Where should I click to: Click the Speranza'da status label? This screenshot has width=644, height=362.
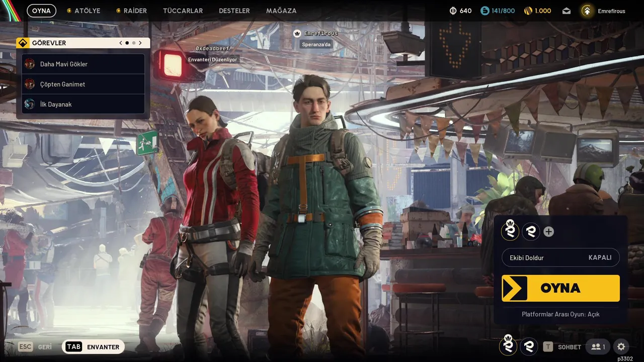[316, 44]
